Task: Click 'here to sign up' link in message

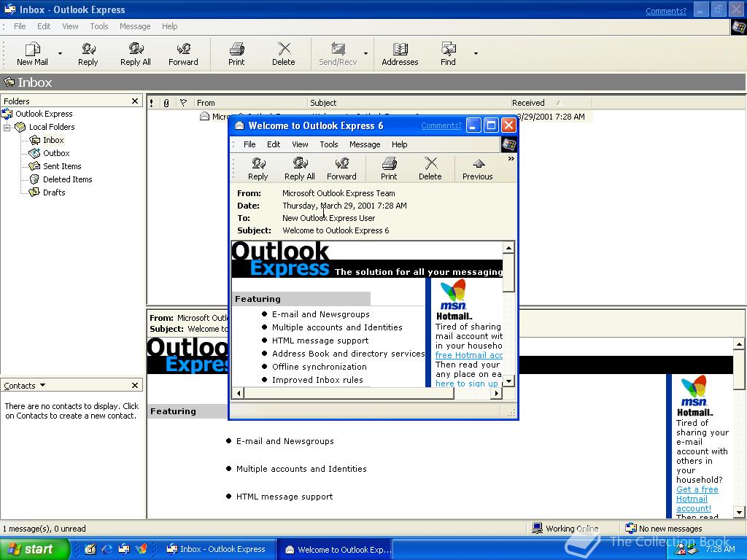Action: point(466,384)
